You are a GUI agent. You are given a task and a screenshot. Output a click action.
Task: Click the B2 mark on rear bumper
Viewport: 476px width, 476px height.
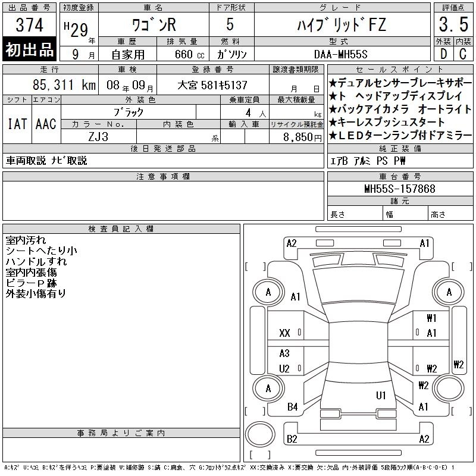(x=292, y=439)
